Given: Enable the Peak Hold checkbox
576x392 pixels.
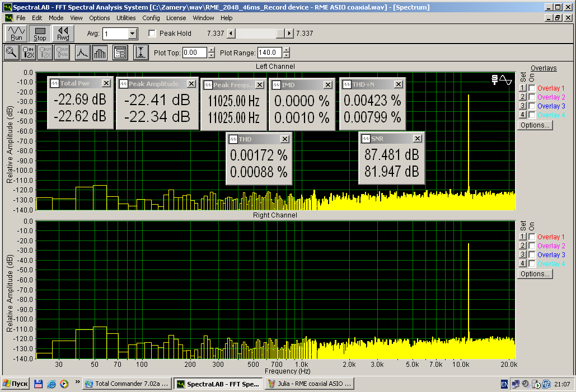Looking at the screenshot, I should 152,34.
